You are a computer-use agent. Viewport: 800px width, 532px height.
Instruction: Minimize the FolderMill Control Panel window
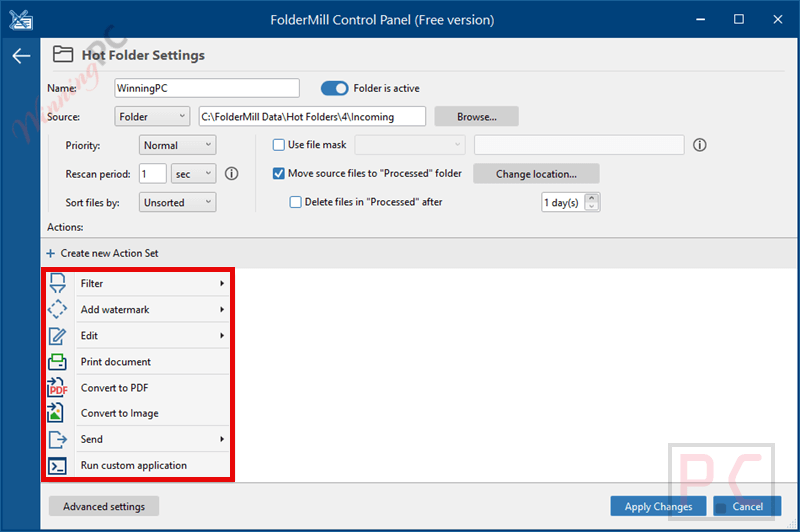(x=701, y=19)
